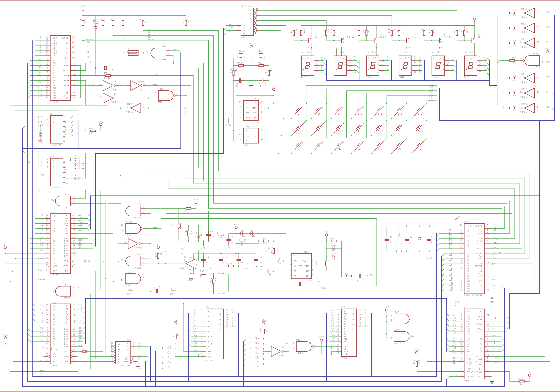Click the X1 1 MHz crystal symbol
This screenshot has height=392, width=560.
coord(106,68)
